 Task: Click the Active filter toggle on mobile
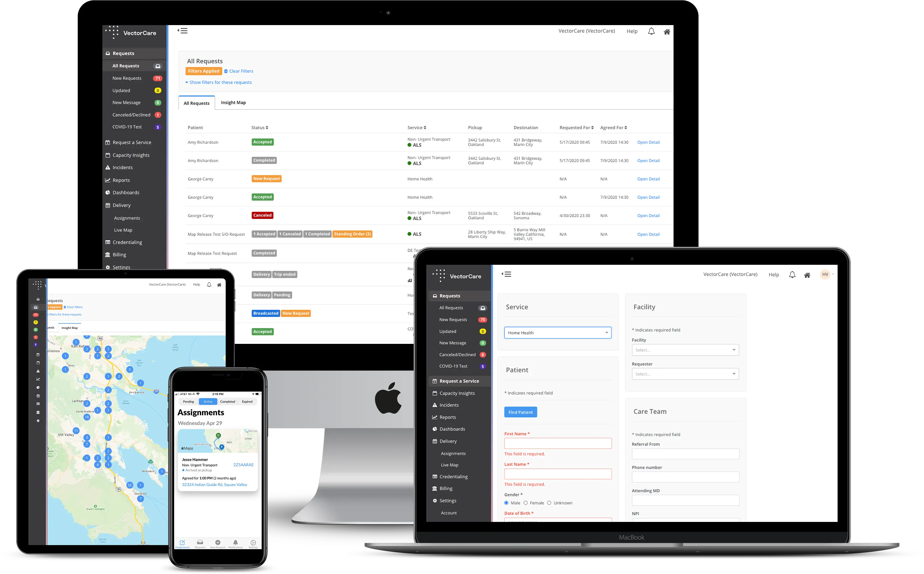pos(207,402)
